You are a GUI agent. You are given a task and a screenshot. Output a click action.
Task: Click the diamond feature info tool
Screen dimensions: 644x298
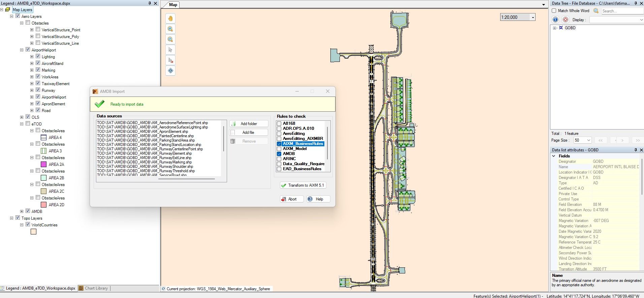click(170, 71)
